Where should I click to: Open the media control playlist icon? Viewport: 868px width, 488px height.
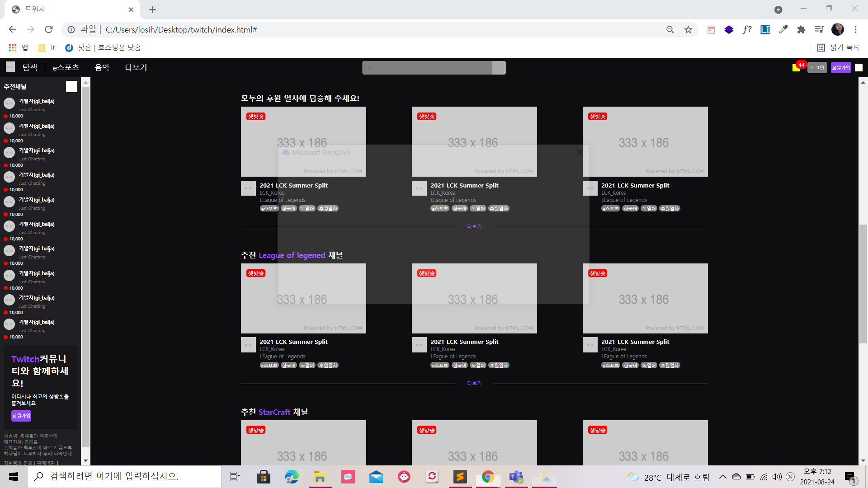(x=819, y=29)
